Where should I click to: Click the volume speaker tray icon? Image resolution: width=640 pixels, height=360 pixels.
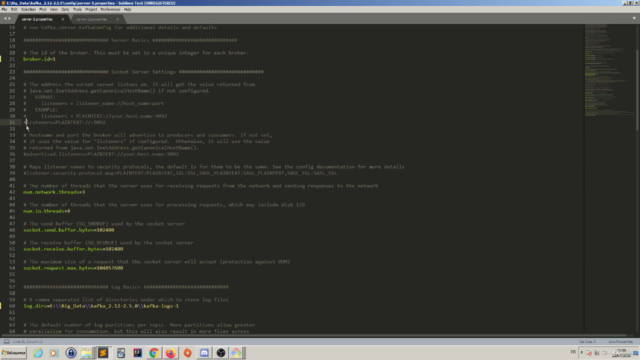click(x=604, y=353)
